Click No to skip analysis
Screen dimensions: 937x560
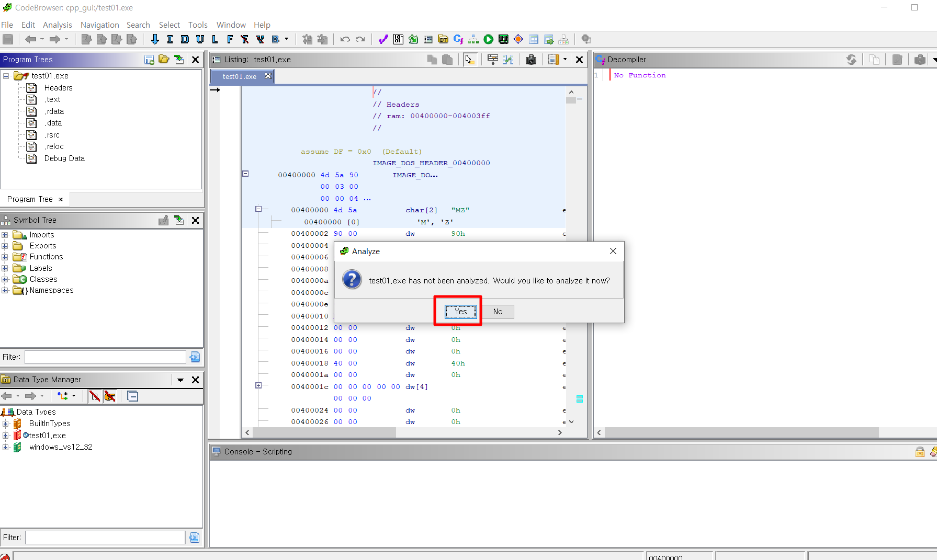(497, 312)
